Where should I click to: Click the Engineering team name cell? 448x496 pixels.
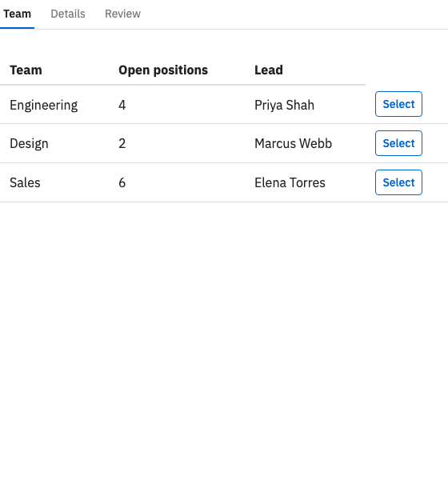click(x=44, y=105)
